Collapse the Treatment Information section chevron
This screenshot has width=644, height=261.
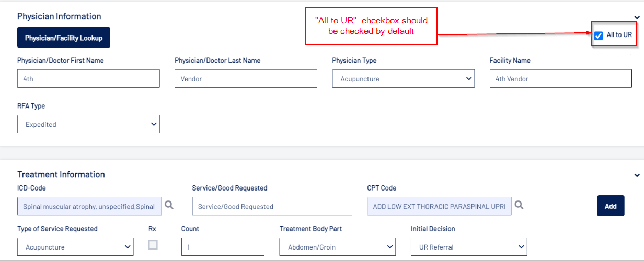coord(637,175)
